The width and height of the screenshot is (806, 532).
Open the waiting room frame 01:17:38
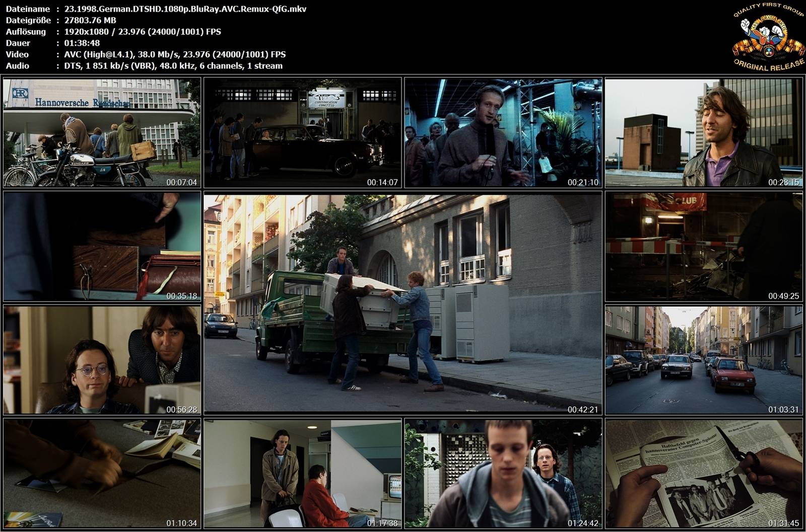(302, 474)
